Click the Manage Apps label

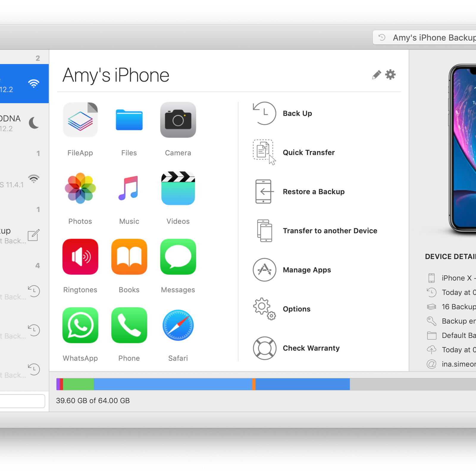pos(307,270)
